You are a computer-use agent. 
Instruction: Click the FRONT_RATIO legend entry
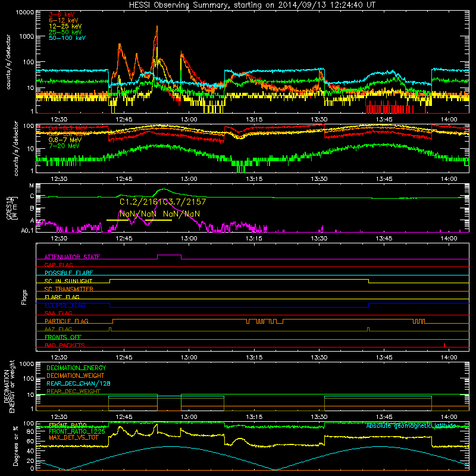click(68, 425)
